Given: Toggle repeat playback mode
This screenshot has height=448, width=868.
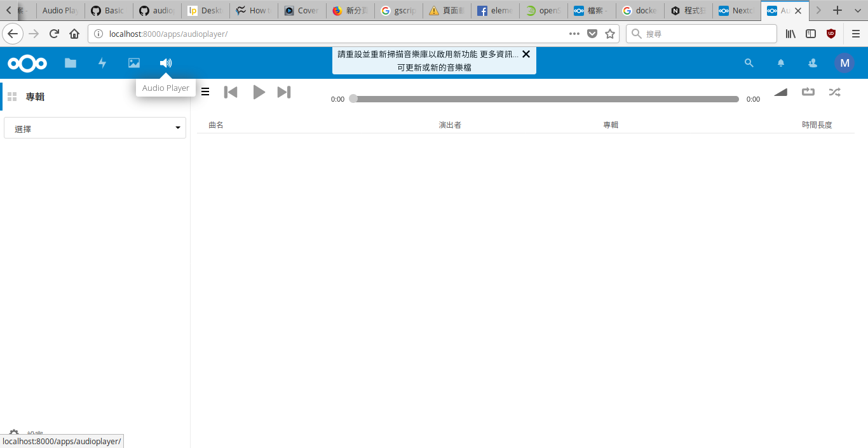Looking at the screenshot, I should (808, 92).
